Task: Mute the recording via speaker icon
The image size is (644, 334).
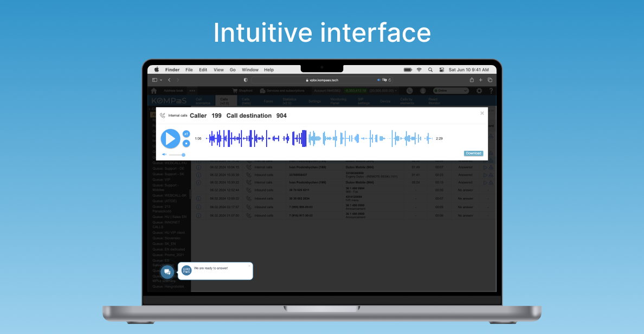Action: tap(164, 155)
